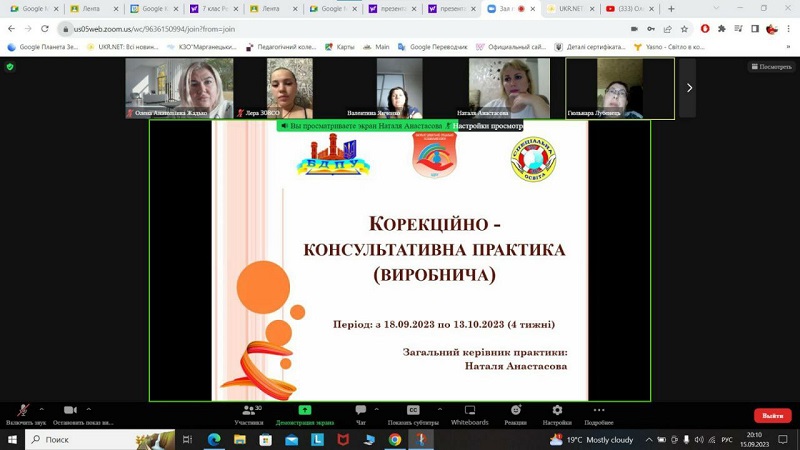
Task: Open browser share icon in address bar
Action: pyautogui.click(x=667, y=29)
